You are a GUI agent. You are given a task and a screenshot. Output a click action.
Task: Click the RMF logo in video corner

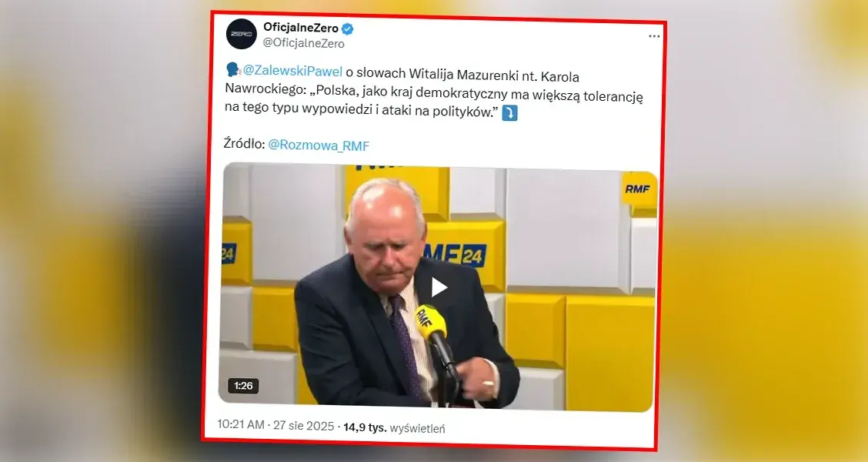click(637, 189)
